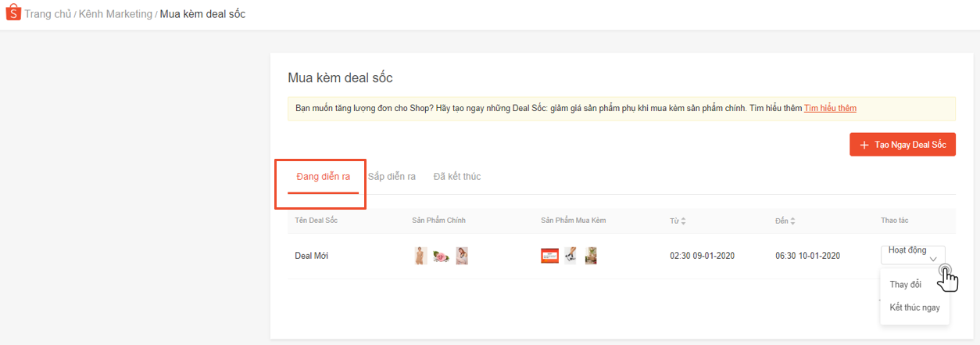Switch to the Đã kết thúc tab
The width and height of the screenshot is (980, 345).
click(x=457, y=176)
